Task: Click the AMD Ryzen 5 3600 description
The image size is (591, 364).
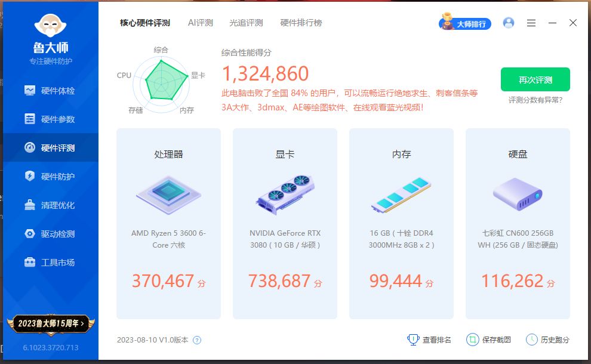Action: [168, 239]
